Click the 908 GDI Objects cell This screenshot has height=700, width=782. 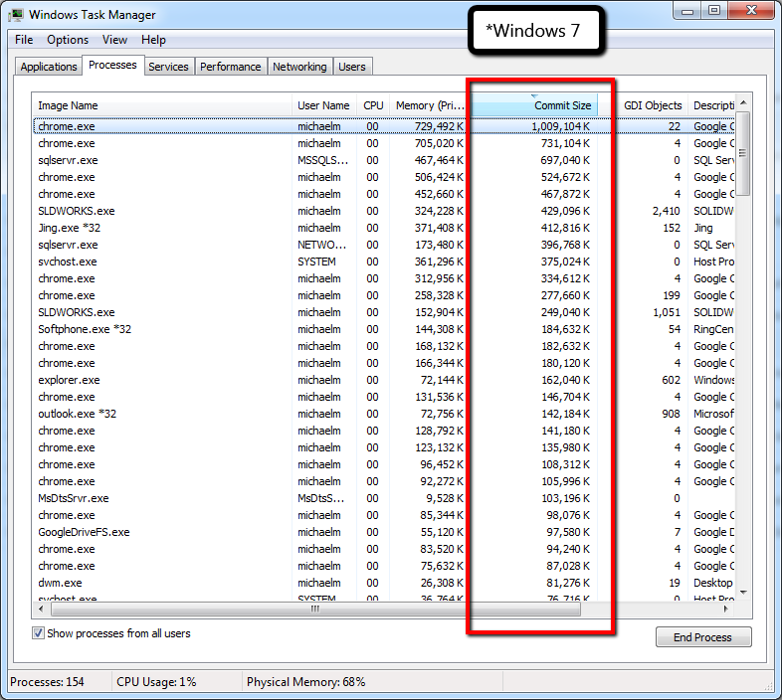672,414
